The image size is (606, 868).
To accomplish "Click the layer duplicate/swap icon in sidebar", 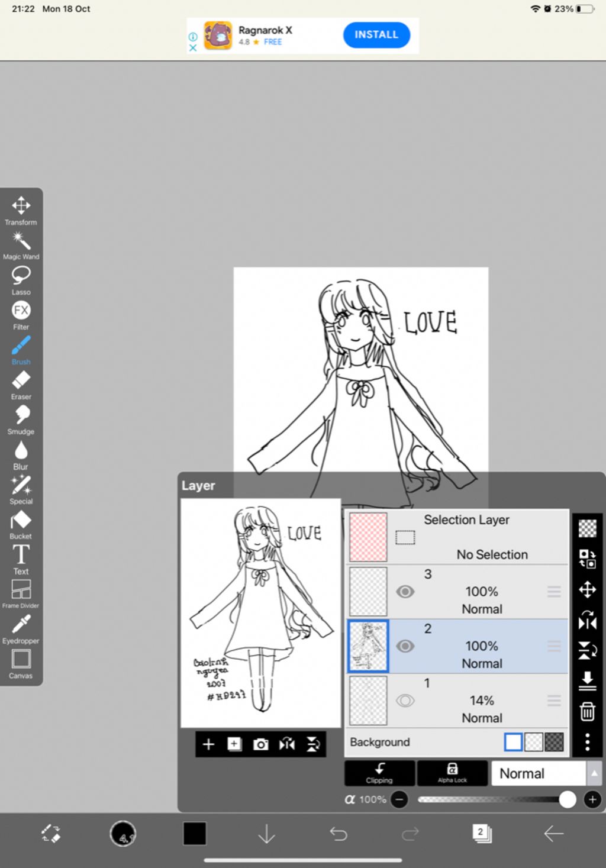I will click(587, 559).
